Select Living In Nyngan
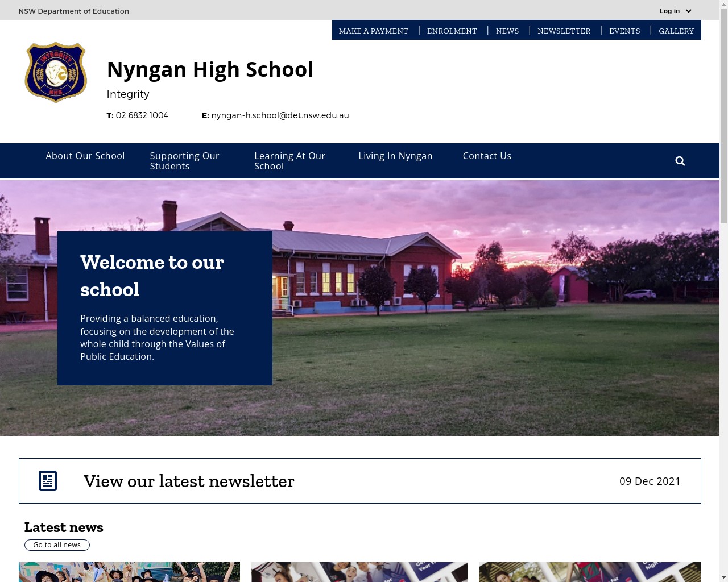This screenshot has width=728, height=582. [x=395, y=156]
